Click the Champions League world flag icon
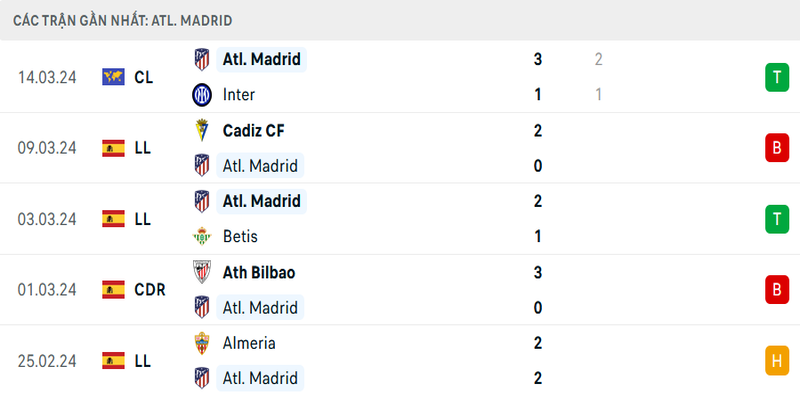The width and height of the screenshot is (800, 400). (113, 77)
